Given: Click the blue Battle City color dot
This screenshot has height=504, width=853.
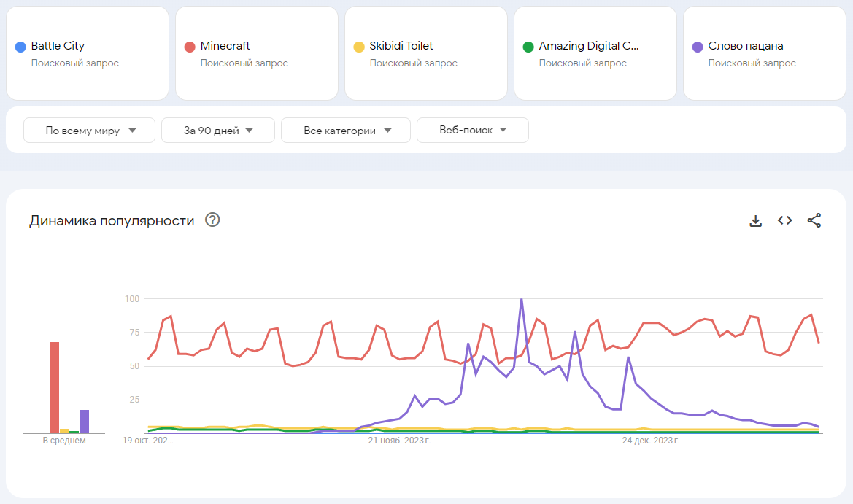Looking at the screenshot, I should (20, 47).
